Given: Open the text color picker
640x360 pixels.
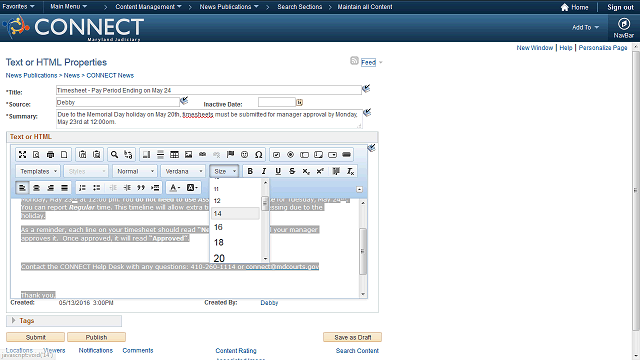Looking at the screenshot, I should click(x=175, y=188).
